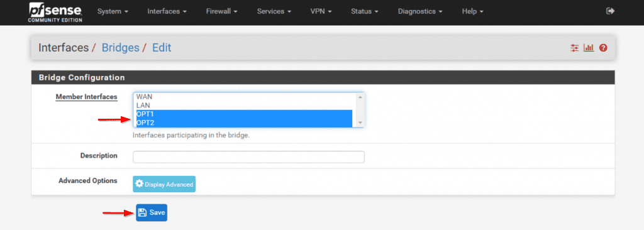This screenshot has width=644, height=230.
Task: Select LAN in Member Interfaces list
Action: click(x=245, y=106)
